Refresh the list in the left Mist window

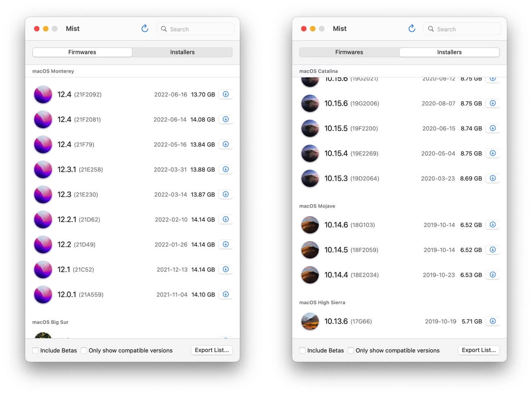click(x=145, y=29)
